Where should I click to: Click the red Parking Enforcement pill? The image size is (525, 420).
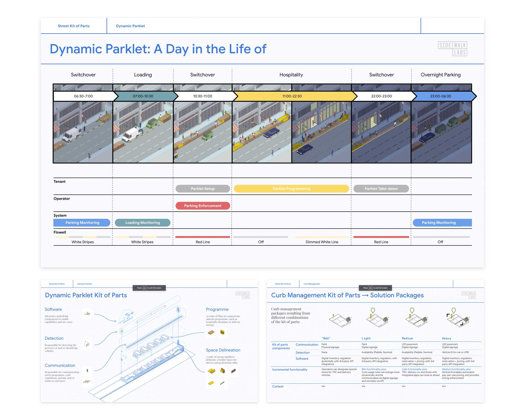(x=203, y=206)
